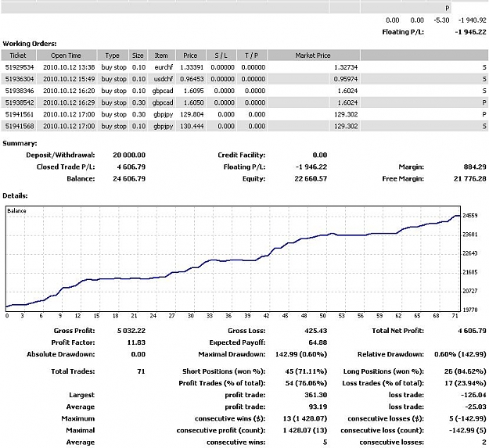Click price 0.96453 cell
This screenshot has height=448, width=489.
click(192, 79)
